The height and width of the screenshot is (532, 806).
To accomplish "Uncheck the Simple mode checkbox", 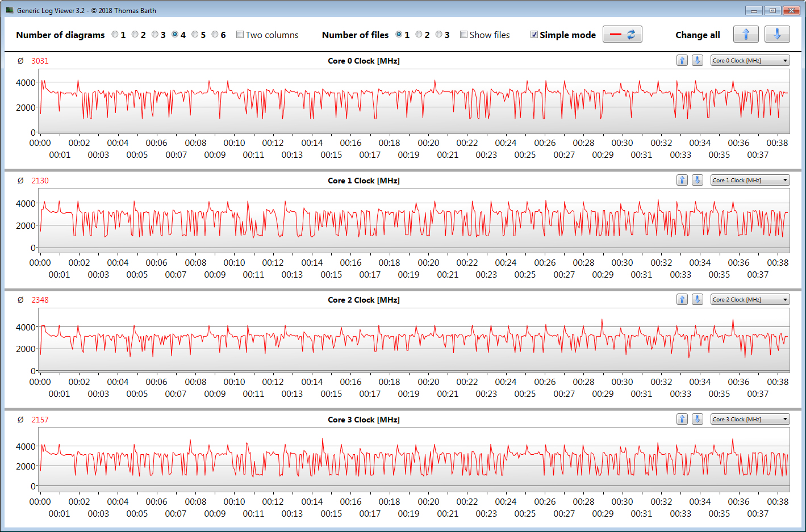I will pyautogui.click(x=534, y=35).
